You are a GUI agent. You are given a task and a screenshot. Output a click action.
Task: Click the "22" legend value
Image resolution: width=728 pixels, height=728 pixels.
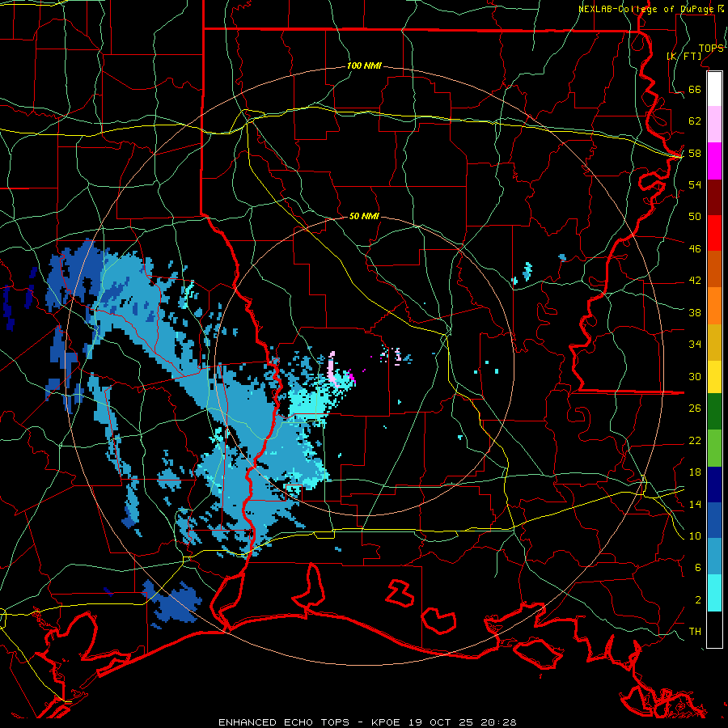(x=695, y=441)
